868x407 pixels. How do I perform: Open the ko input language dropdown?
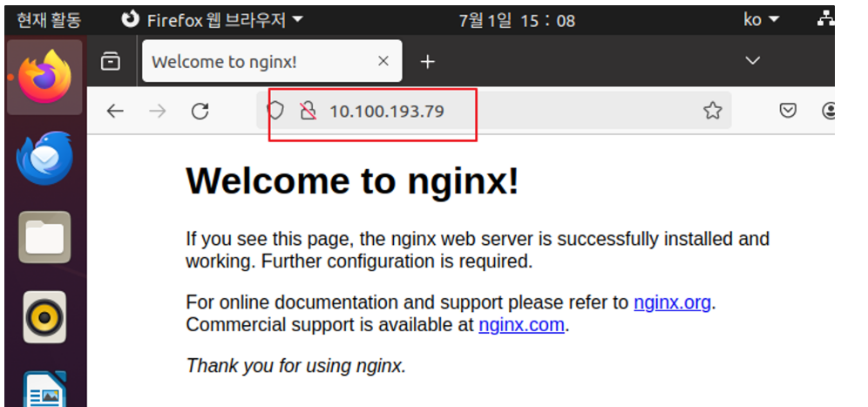click(761, 20)
